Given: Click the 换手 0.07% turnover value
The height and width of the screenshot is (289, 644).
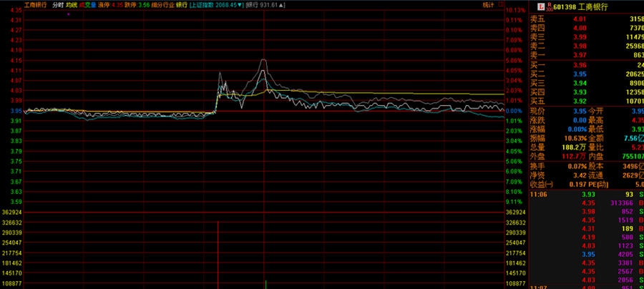Looking at the screenshot, I should click(x=577, y=166).
